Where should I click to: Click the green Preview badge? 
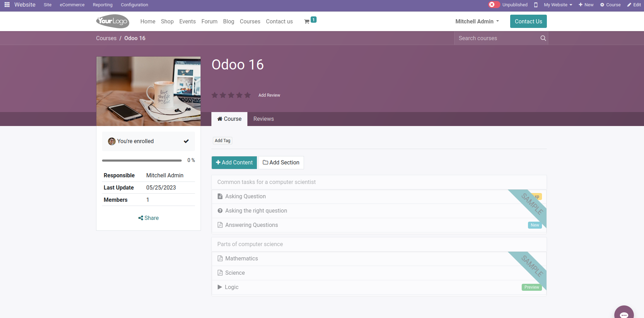coord(531,287)
